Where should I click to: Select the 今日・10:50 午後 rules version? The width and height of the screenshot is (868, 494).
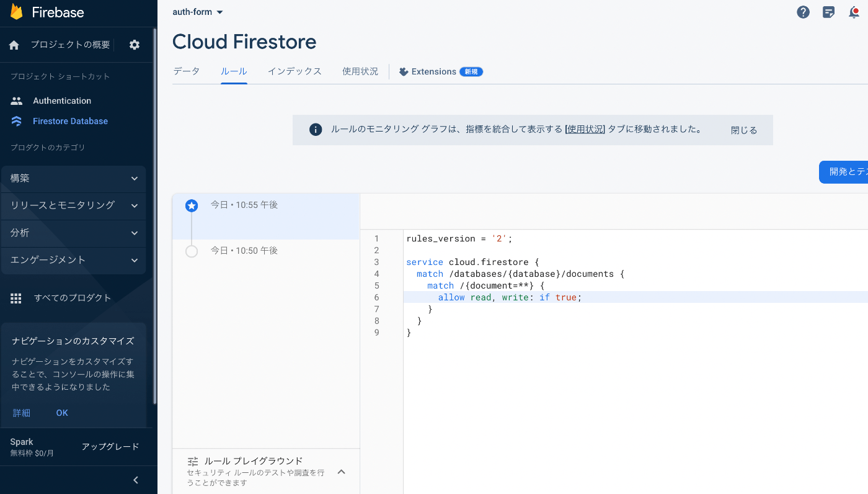pyautogui.click(x=244, y=250)
